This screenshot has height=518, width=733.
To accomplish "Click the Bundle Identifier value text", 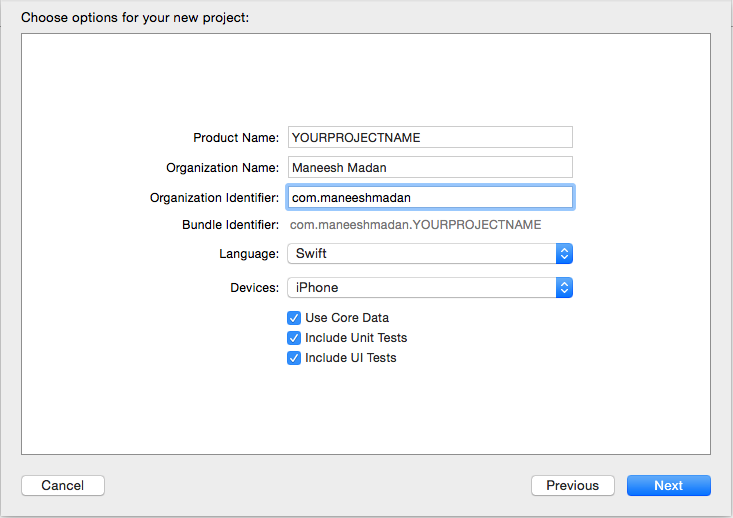I will pyautogui.click(x=415, y=225).
